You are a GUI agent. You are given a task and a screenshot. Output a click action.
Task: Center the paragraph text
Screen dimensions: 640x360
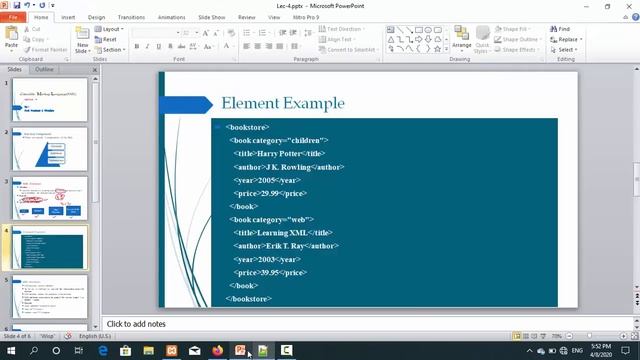[258, 46]
